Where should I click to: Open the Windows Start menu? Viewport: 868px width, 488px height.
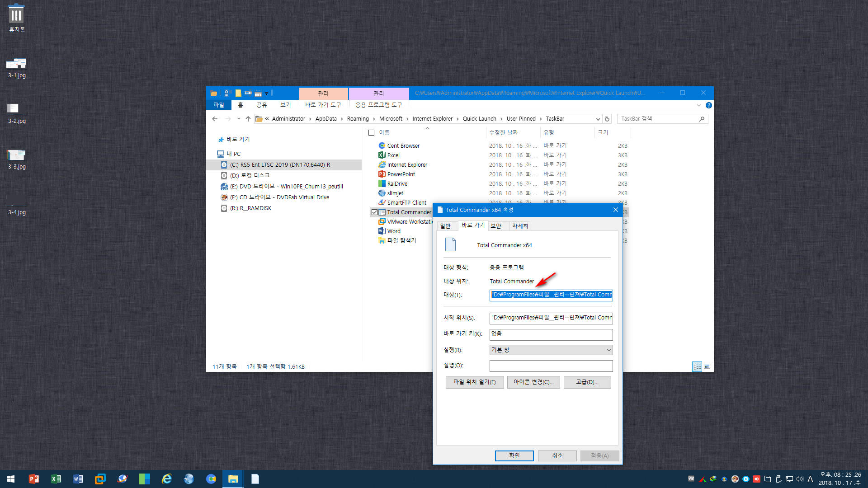click(11, 479)
